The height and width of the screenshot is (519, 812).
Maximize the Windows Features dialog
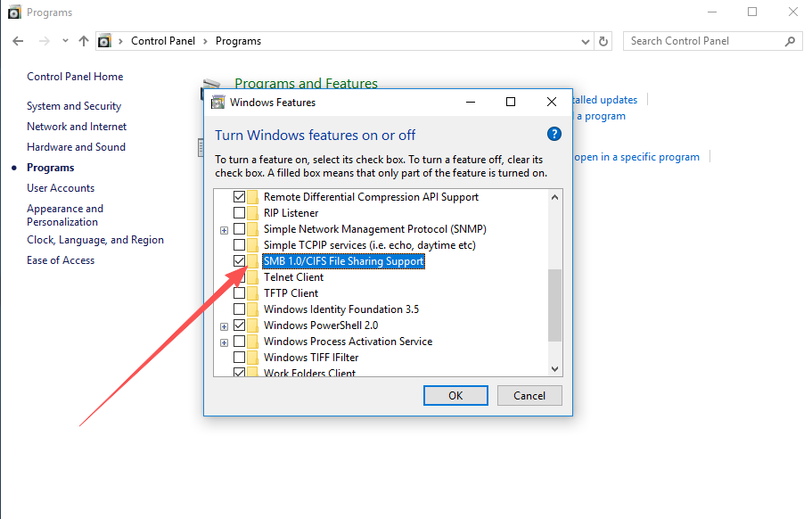(x=511, y=102)
